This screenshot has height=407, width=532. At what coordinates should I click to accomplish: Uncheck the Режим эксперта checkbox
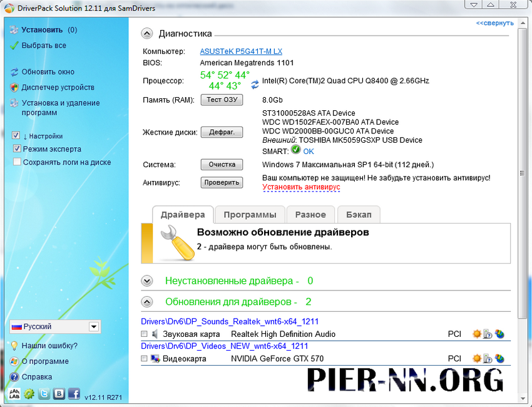click(17, 148)
